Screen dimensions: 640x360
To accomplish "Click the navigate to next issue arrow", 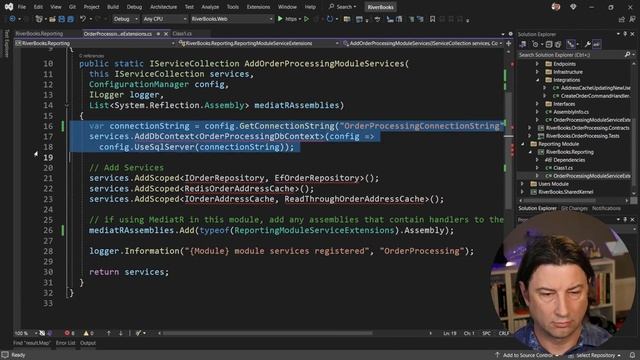I will point(120,333).
